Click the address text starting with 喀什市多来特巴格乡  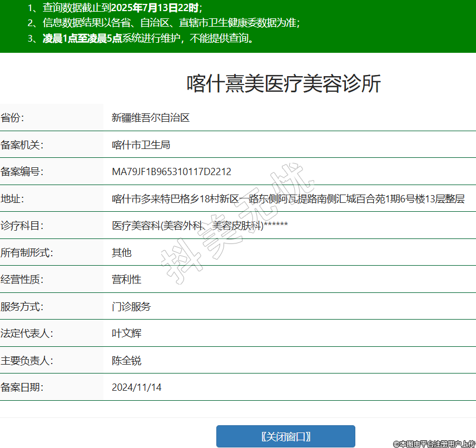pos(288,199)
